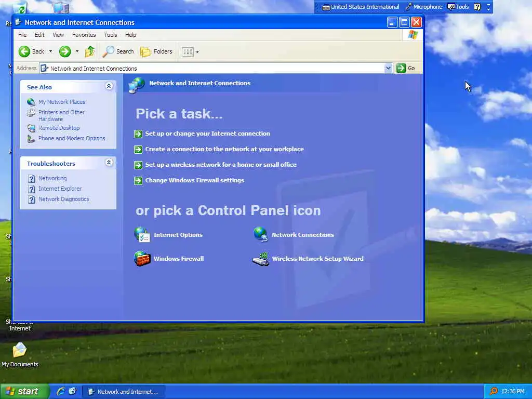
Task: Click the Phone and Modem Options icon
Action: tap(31, 138)
